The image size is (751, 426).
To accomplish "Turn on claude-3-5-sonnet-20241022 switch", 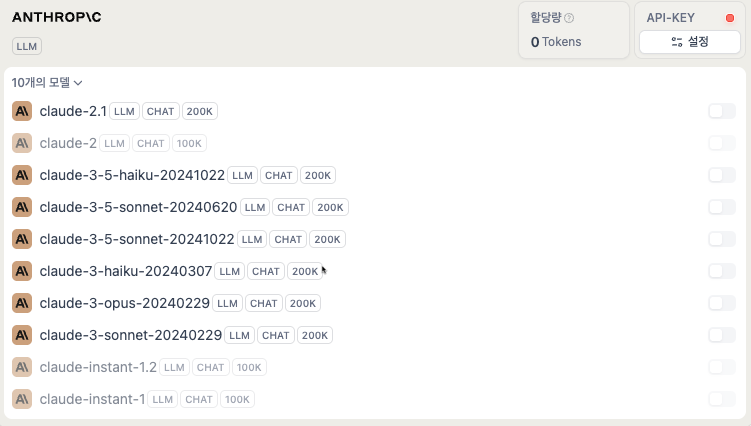I will pyautogui.click(x=722, y=239).
